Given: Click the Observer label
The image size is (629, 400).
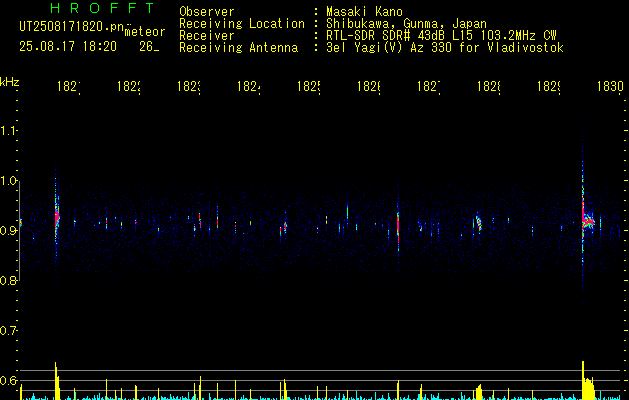Looking at the screenshot, I should [x=207, y=11].
